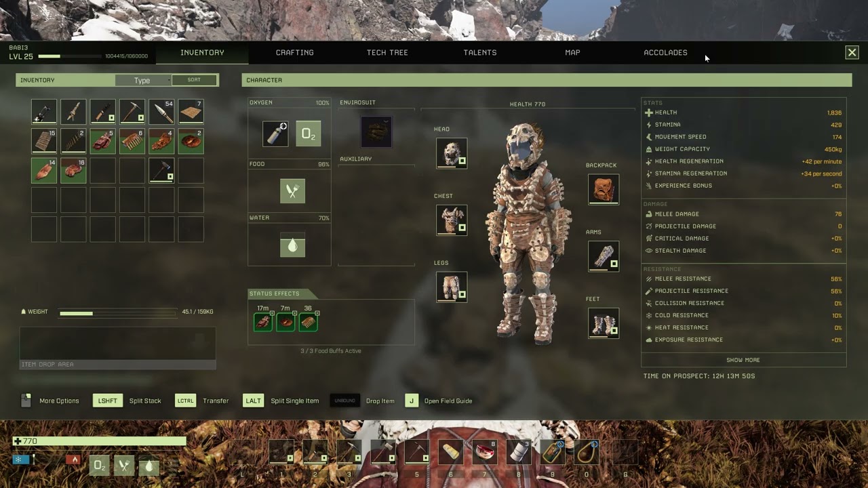Screen dimensions: 868x488
Task: Select the meat stack of 14
Action: tap(44, 171)
